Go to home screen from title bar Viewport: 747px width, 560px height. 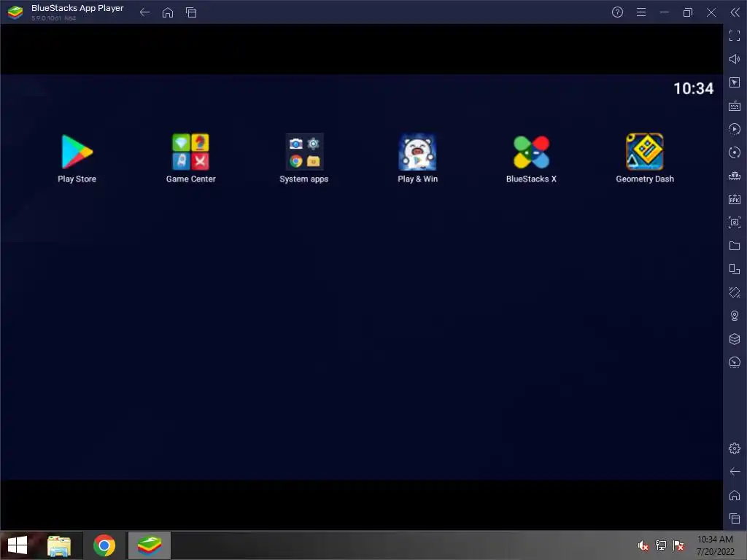[x=168, y=12]
